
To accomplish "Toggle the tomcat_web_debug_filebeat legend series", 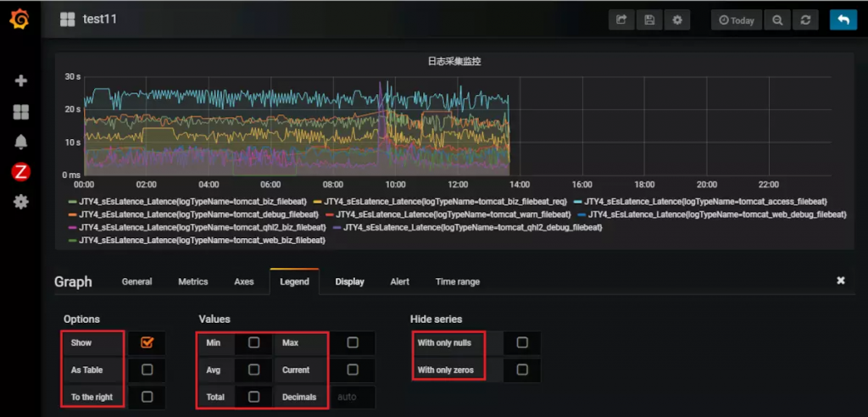I will tap(717, 214).
